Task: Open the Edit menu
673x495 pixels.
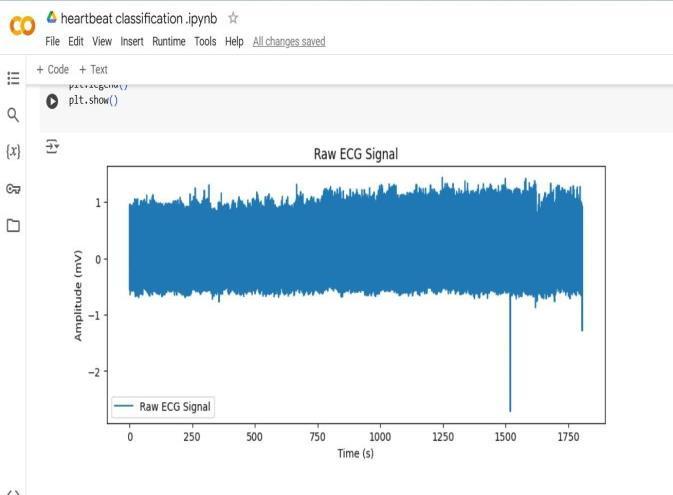Action: pyautogui.click(x=76, y=42)
